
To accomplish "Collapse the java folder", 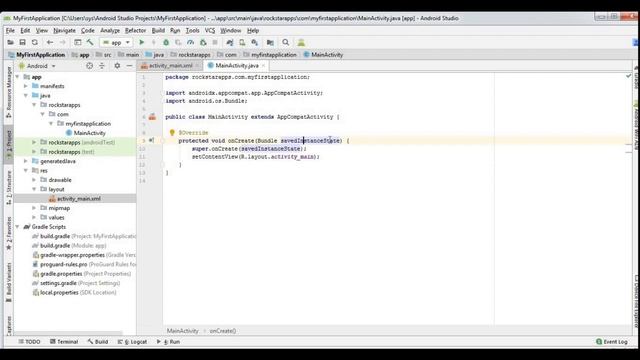I will [26, 96].
